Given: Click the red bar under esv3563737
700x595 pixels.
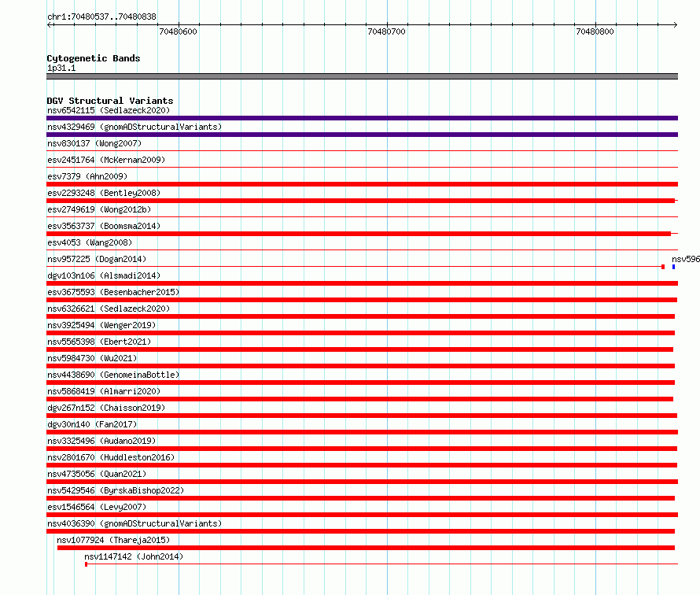Looking at the screenshot, I should click(x=359, y=234).
